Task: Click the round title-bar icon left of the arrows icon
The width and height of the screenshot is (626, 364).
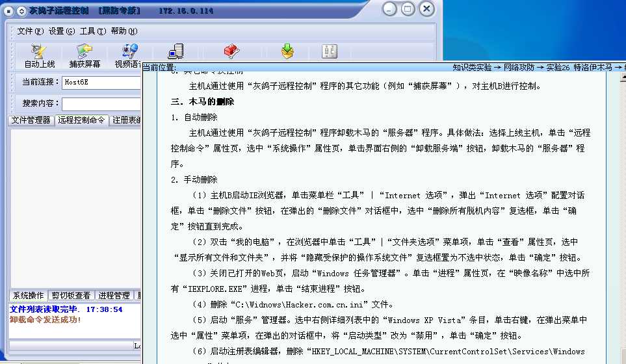Action: click(9, 11)
